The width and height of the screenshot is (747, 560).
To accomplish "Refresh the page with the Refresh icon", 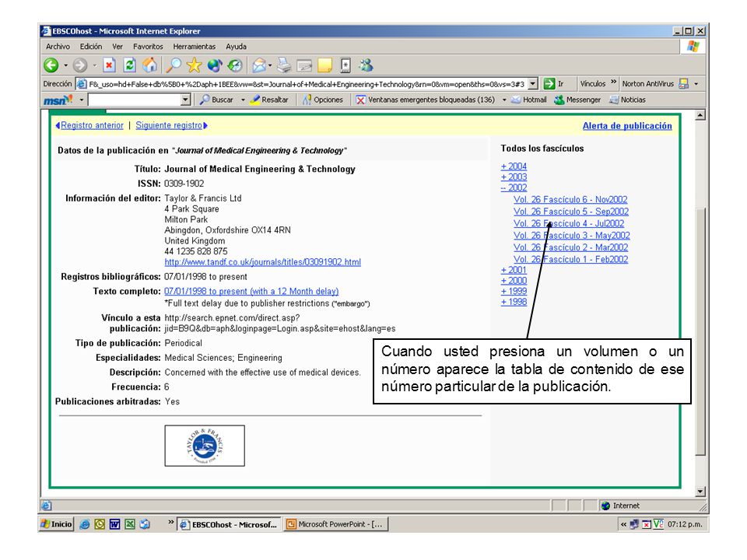I will [x=129, y=65].
